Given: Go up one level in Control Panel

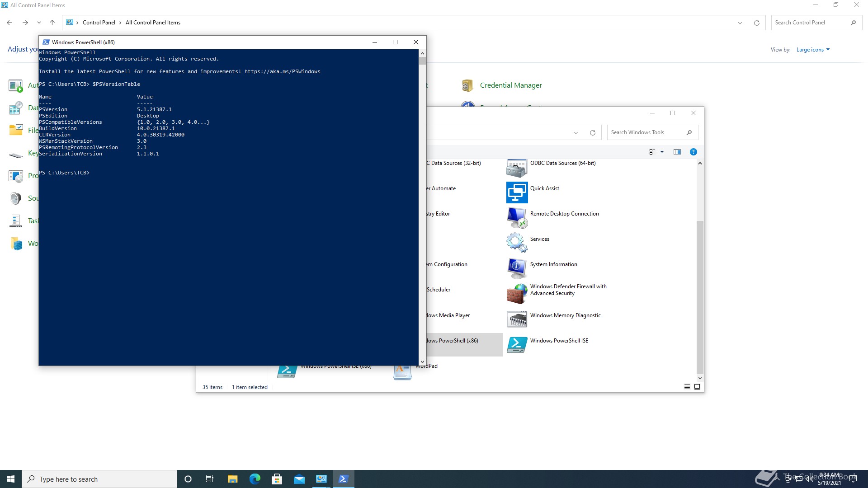Looking at the screenshot, I should [52, 23].
